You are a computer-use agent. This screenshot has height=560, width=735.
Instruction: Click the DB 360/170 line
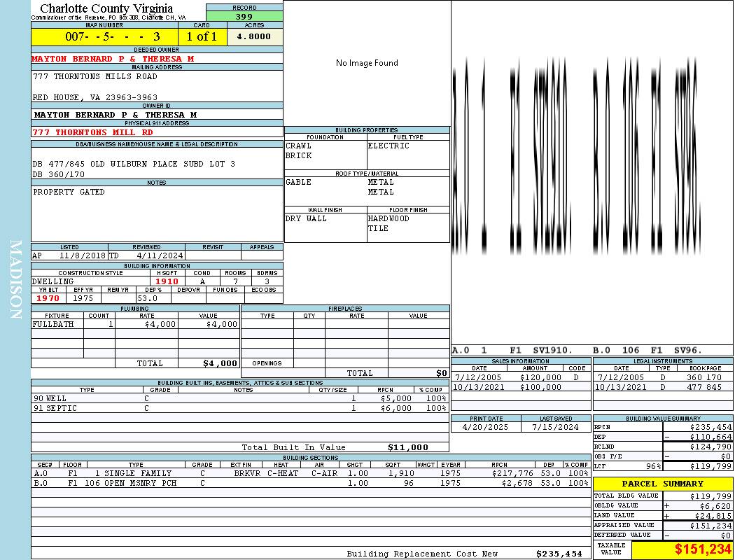pos(59,174)
